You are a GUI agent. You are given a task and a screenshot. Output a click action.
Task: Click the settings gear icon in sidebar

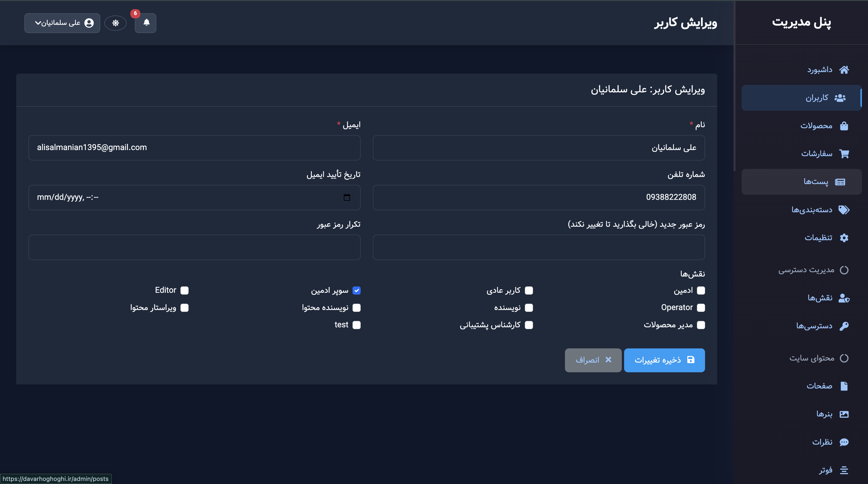[844, 238]
